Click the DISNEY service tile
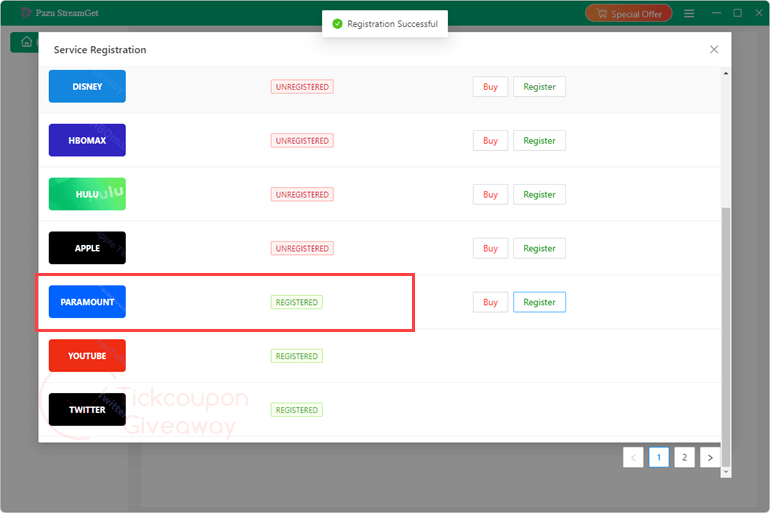 [87, 86]
